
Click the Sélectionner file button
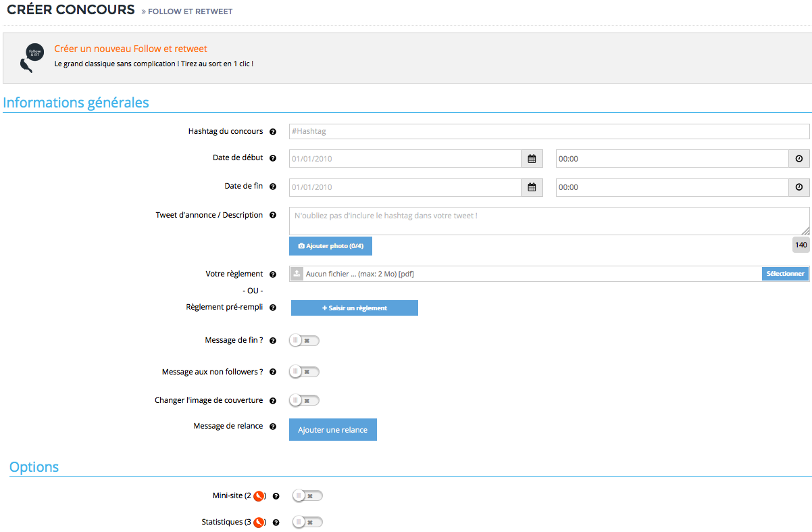coord(785,274)
